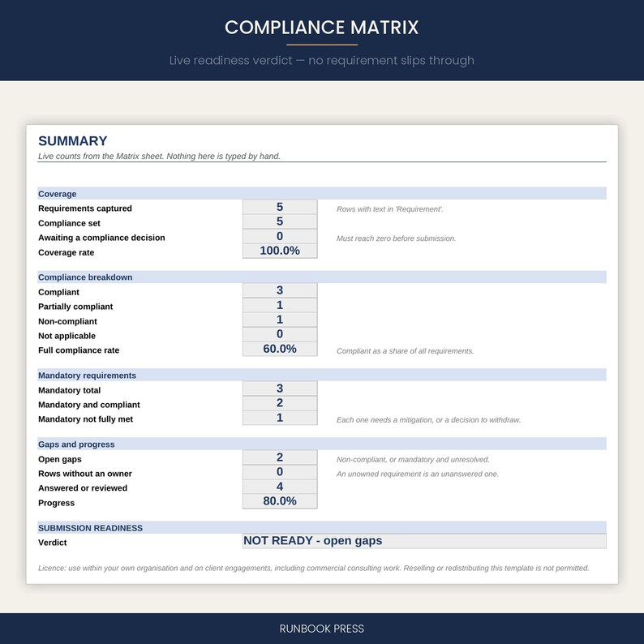Click the 'NOT READY - open gaps' verdict cell
This screenshot has height=644, width=644.
pos(424,541)
